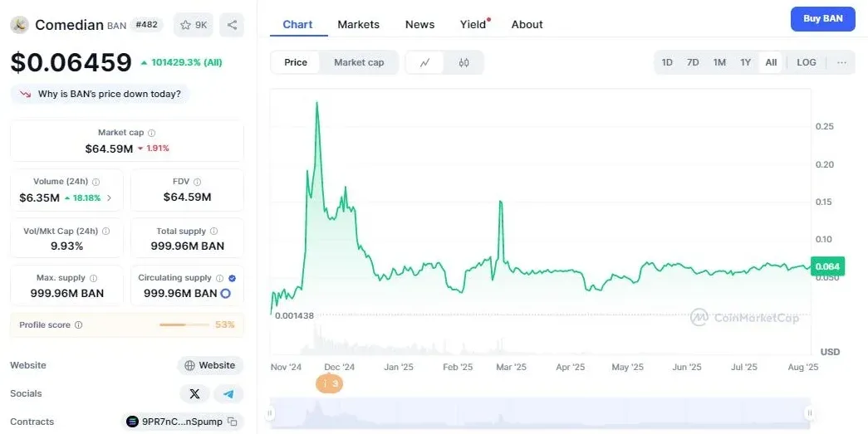Show Profile score info icon
Viewport: 868px width, 434px height.
79,325
